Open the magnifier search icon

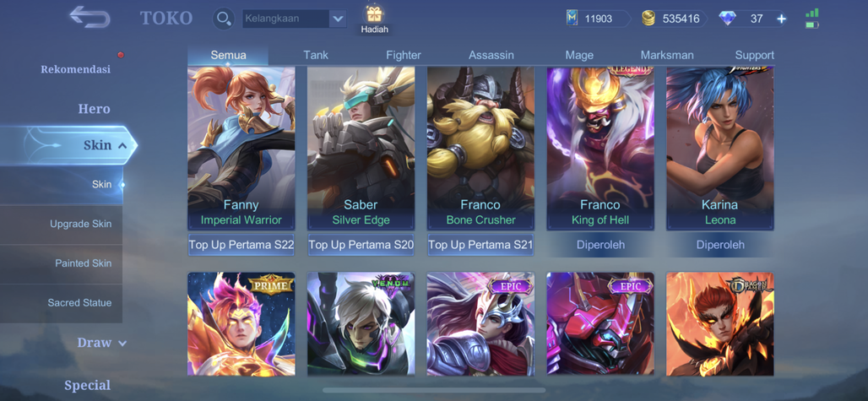(x=224, y=19)
